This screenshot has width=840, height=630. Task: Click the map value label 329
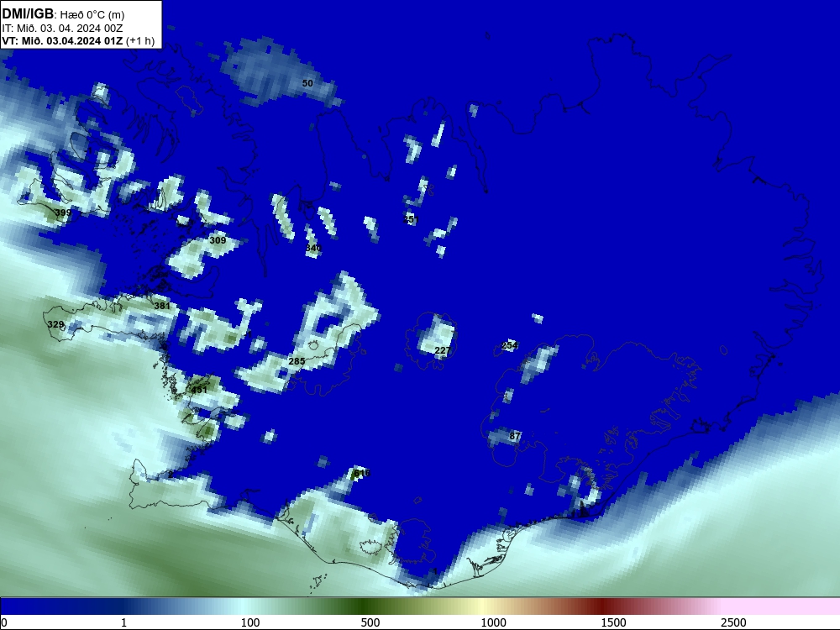coord(55,324)
